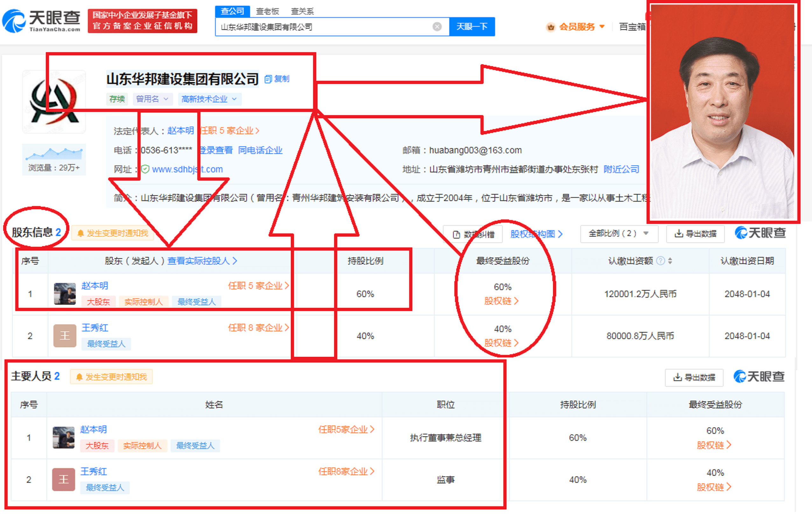Open 王秀红 name in key personnel table

(94, 471)
